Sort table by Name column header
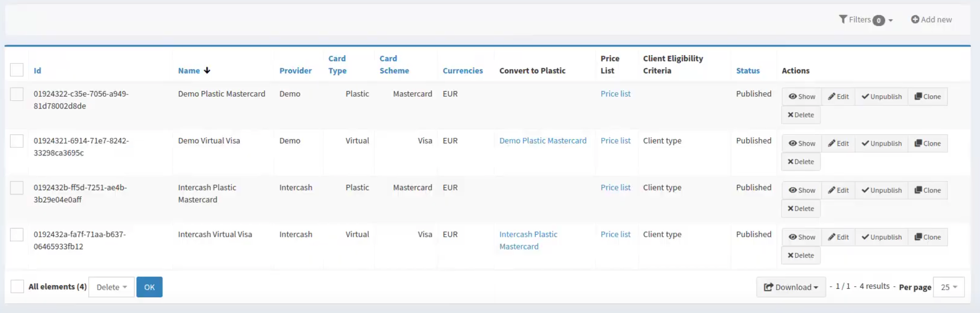Image resolution: width=980 pixels, height=313 pixels. pyautogui.click(x=189, y=71)
